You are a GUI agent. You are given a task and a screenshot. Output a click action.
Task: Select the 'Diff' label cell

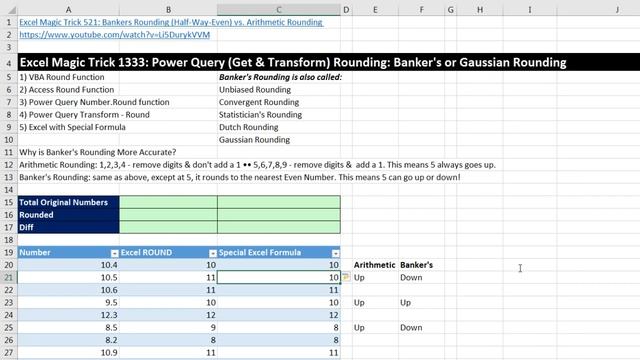(69, 227)
